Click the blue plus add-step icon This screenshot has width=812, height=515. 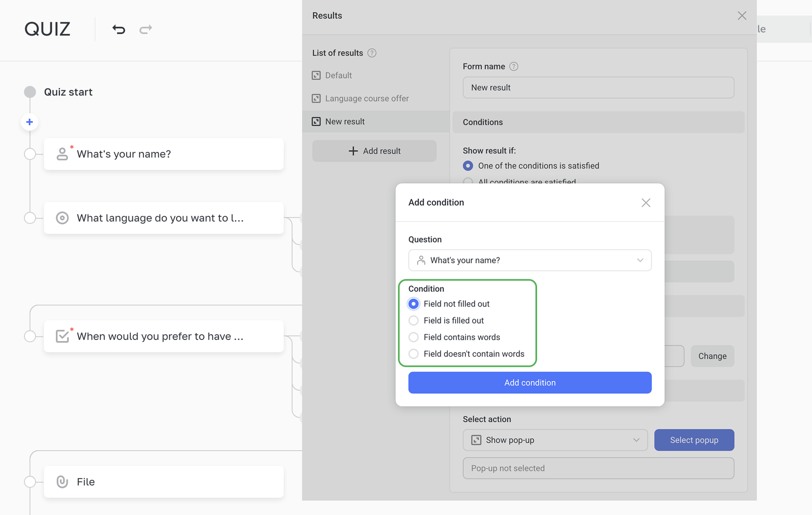30,122
